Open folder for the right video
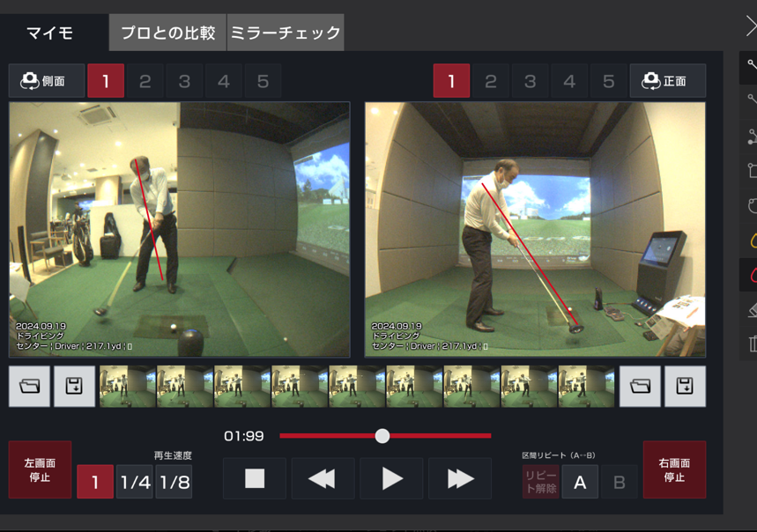 pyautogui.click(x=640, y=387)
